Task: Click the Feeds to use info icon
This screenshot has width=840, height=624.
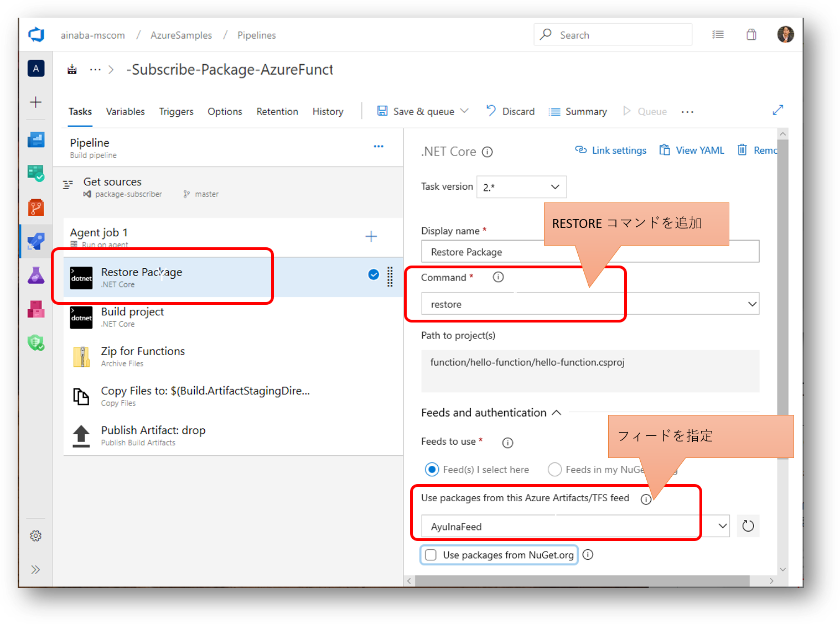Action: point(507,443)
